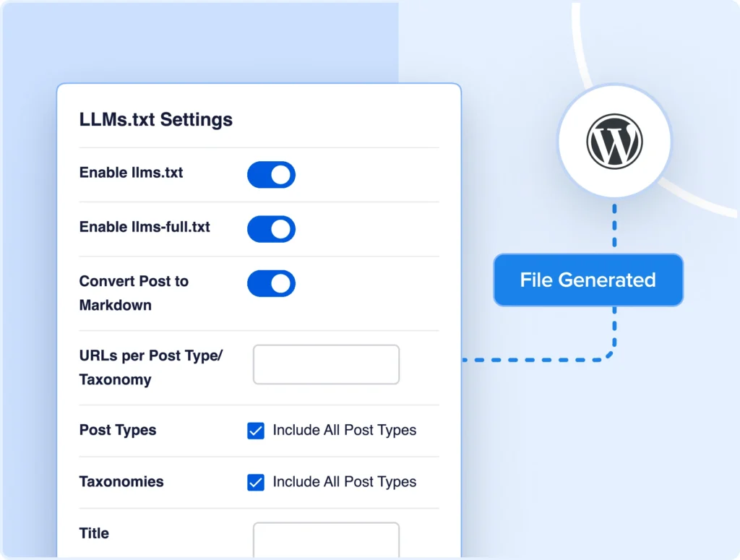Viewport: 740px width, 560px height.
Task: Click the LLMs.txt Settings heading
Action: point(156,119)
